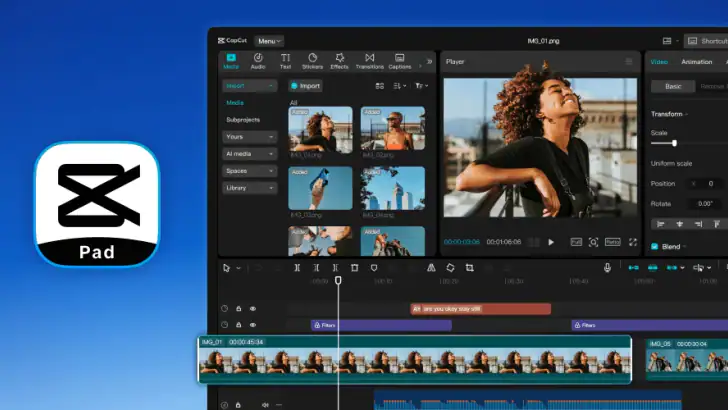Open the Text tool panel
The image size is (728, 410).
point(286,61)
